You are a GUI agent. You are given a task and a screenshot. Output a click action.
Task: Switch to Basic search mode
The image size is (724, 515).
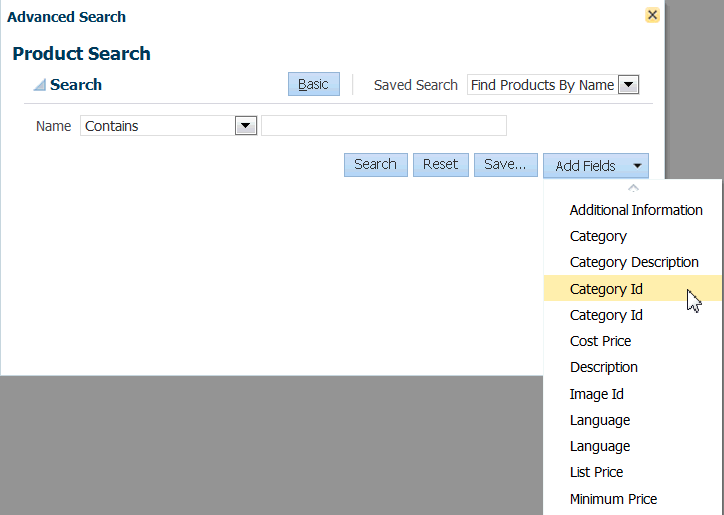tap(313, 85)
